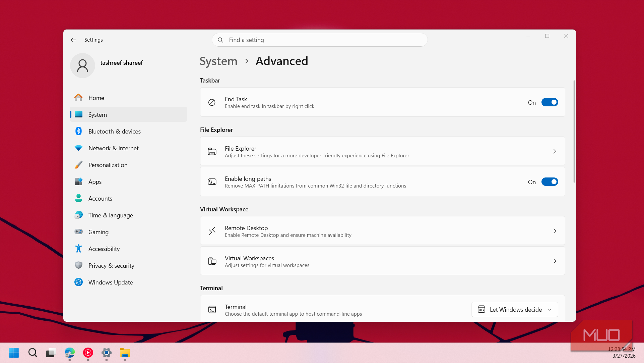Click the taskbar clock and date

(x=622, y=353)
